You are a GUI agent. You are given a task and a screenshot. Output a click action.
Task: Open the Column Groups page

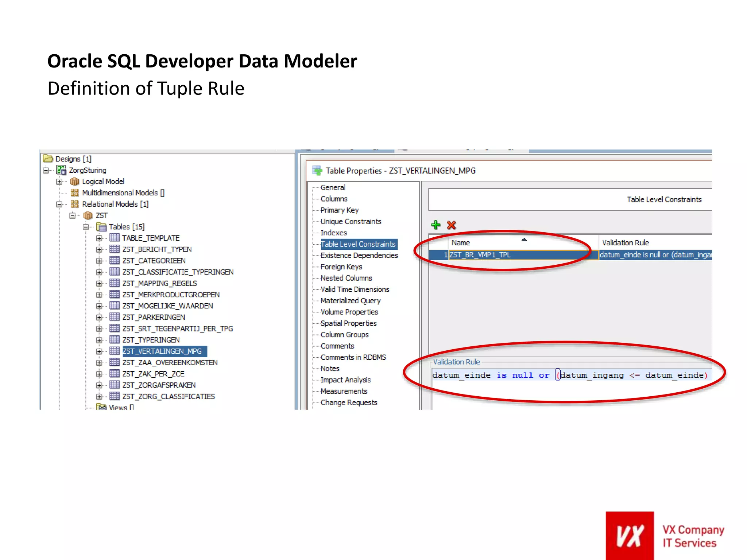345,334
